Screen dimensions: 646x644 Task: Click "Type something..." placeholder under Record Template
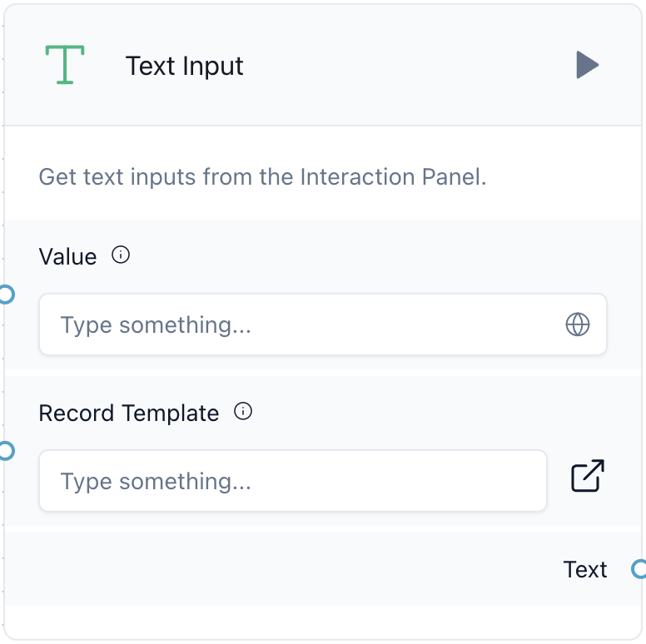point(156,482)
